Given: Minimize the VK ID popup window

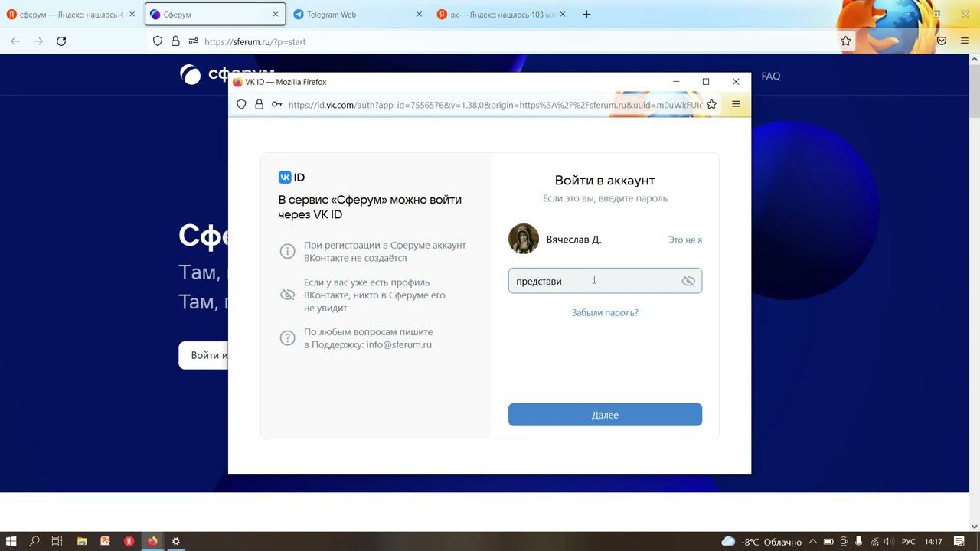Looking at the screenshot, I should point(676,82).
